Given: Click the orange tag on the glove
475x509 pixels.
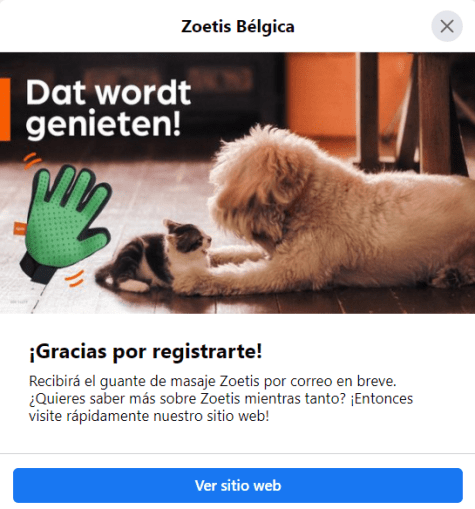Looking at the screenshot, I should coord(20,229).
